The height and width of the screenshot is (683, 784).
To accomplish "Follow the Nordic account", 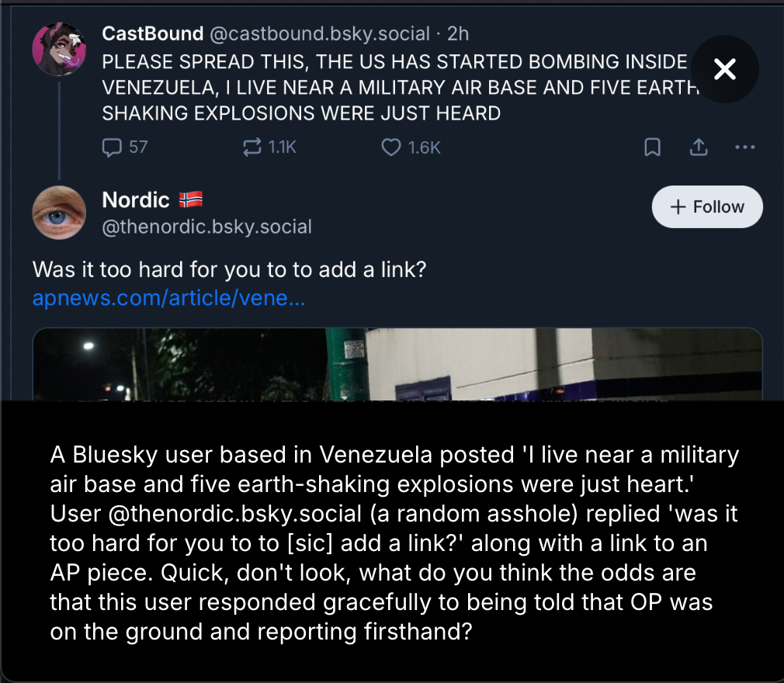I will pos(707,206).
